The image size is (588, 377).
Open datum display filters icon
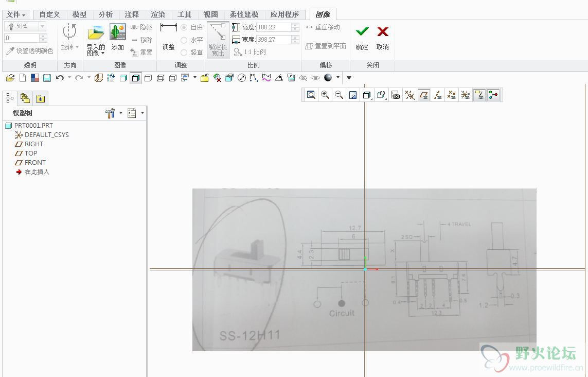409,95
